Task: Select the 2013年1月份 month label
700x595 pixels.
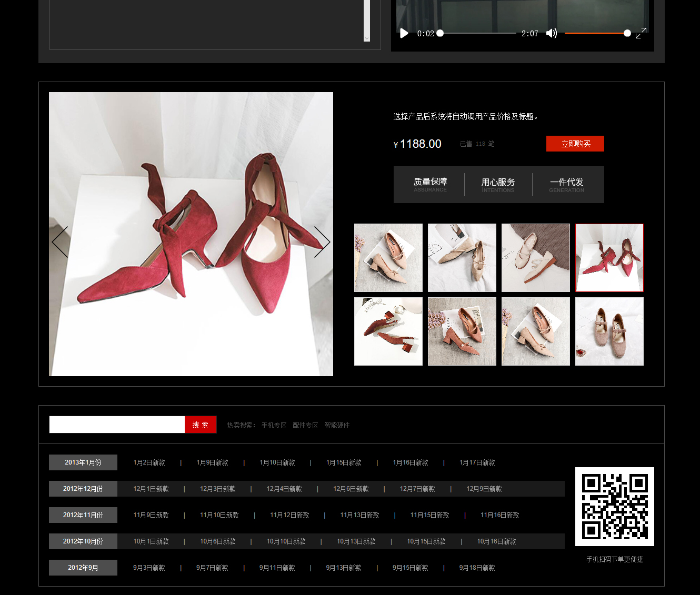Action: pos(83,462)
